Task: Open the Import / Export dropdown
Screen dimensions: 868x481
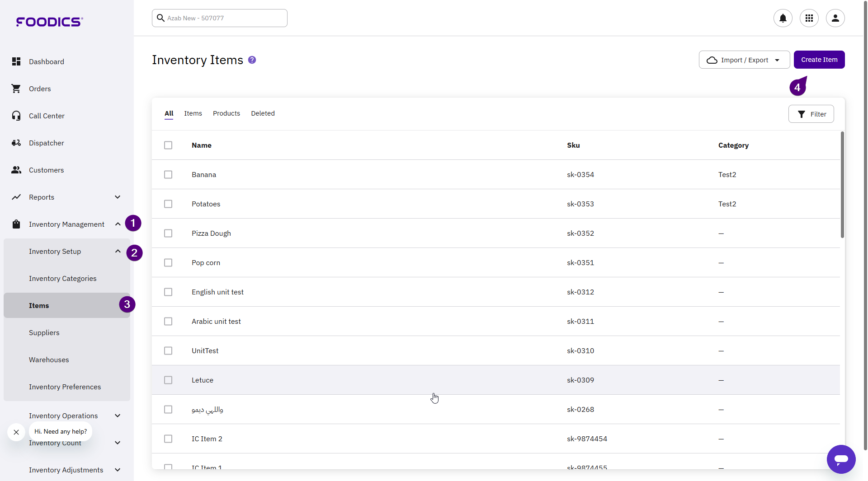Action: (744, 60)
